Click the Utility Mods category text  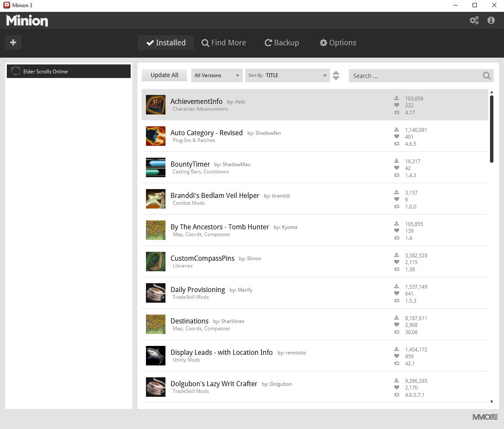(186, 360)
